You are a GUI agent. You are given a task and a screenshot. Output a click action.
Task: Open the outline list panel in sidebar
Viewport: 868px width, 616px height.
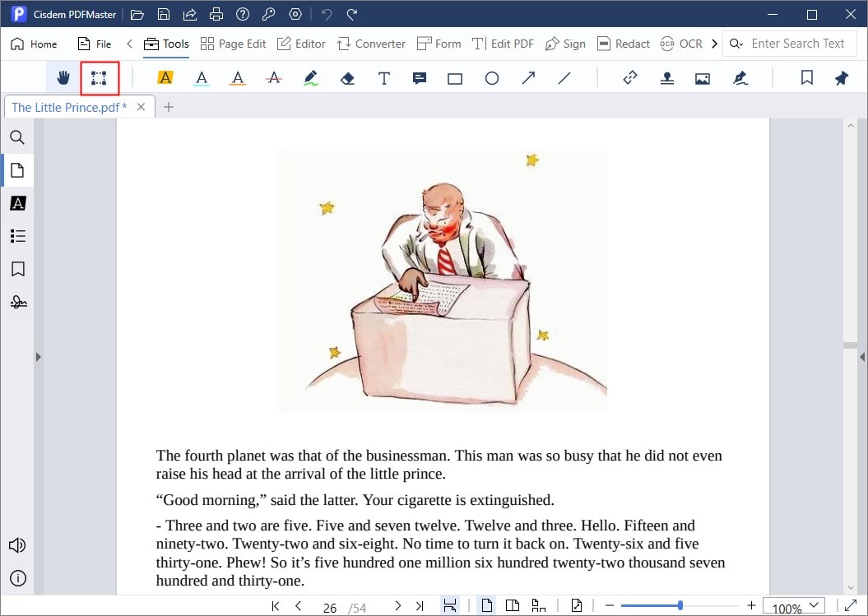coord(18,236)
